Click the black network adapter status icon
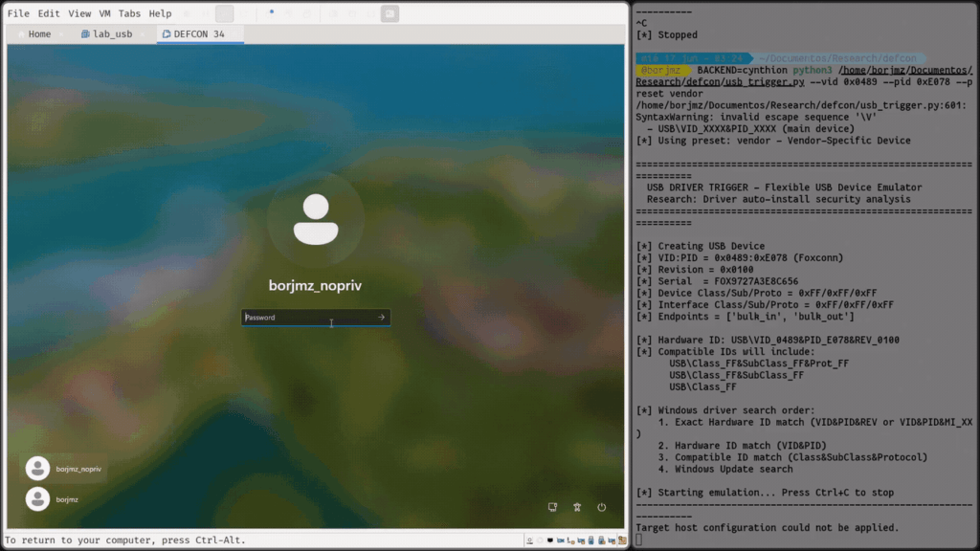980x551 pixels. click(550, 540)
